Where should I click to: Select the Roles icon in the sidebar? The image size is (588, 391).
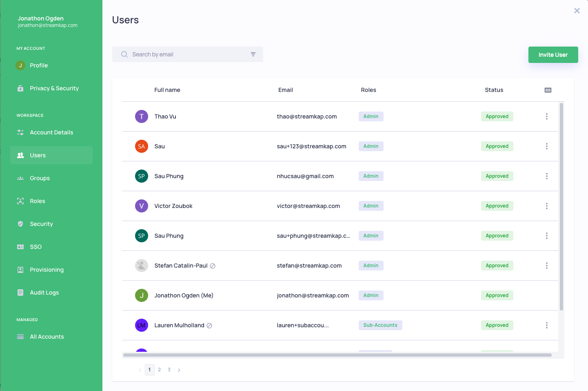click(20, 201)
